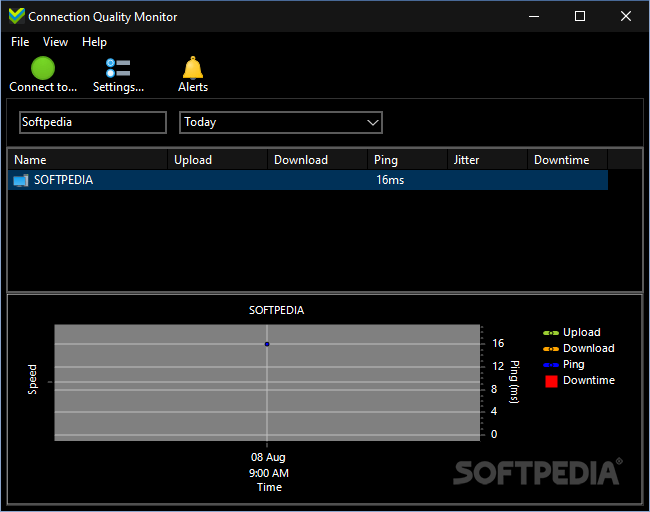The height and width of the screenshot is (512, 650).
Task: Click the Softpedia filter text field
Action: tap(93, 122)
